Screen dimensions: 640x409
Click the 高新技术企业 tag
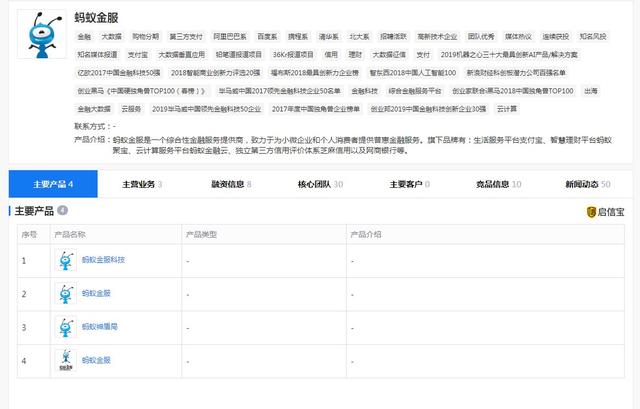pos(437,37)
